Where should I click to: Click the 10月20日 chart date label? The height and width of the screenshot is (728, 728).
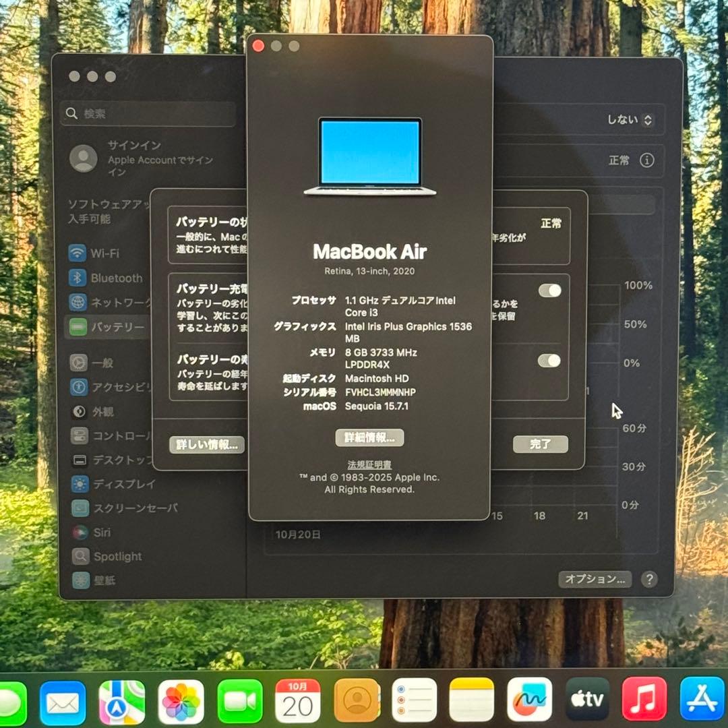(298, 535)
